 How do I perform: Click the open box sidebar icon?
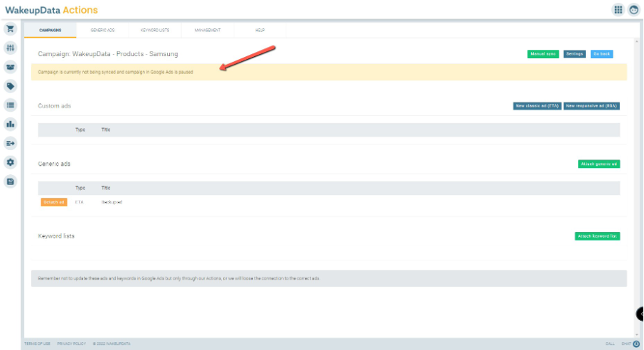click(10, 67)
